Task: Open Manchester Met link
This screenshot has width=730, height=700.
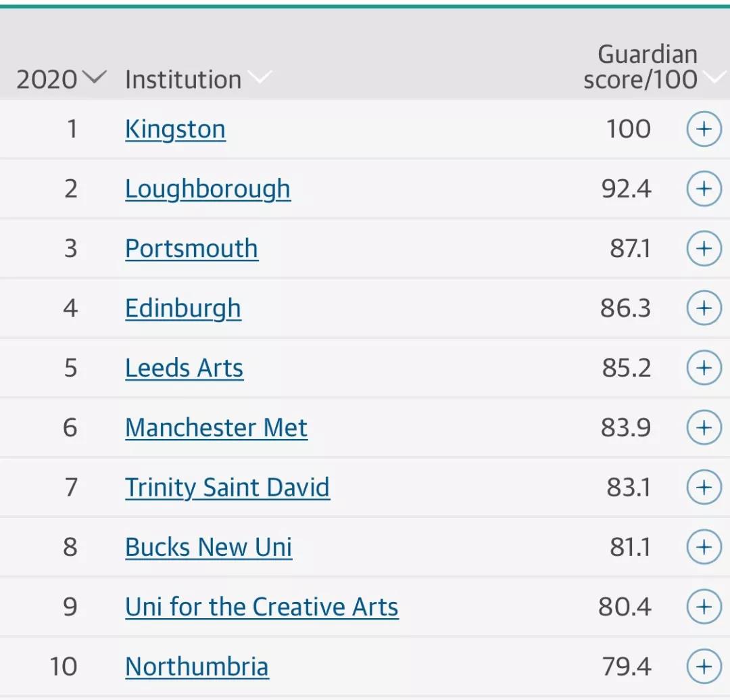Action: [216, 427]
